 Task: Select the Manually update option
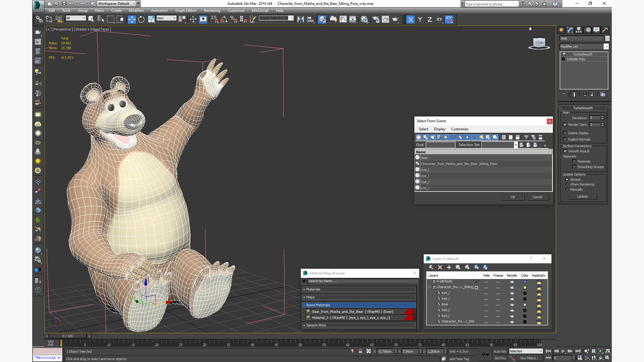click(x=567, y=189)
